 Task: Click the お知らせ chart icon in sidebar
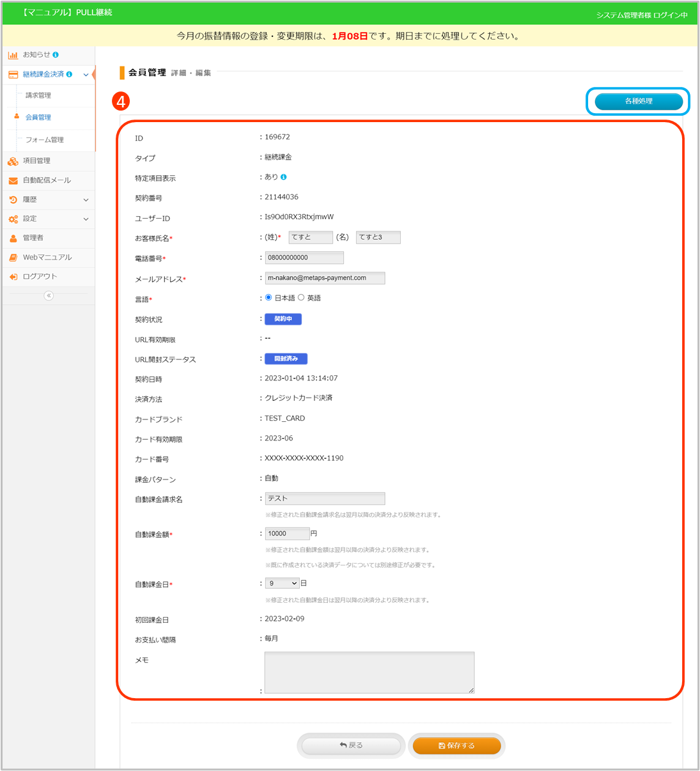(x=13, y=55)
